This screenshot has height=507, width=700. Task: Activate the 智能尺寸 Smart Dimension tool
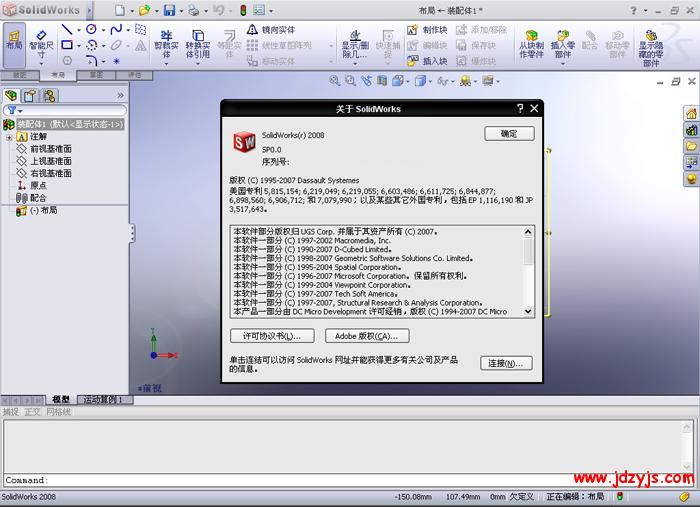[x=41, y=46]
